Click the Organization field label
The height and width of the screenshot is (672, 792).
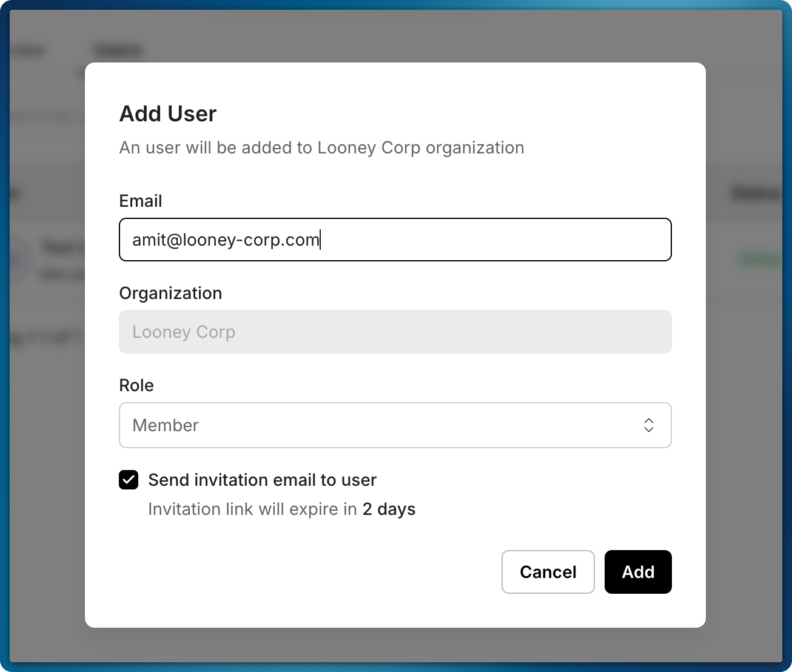point(170,293)
